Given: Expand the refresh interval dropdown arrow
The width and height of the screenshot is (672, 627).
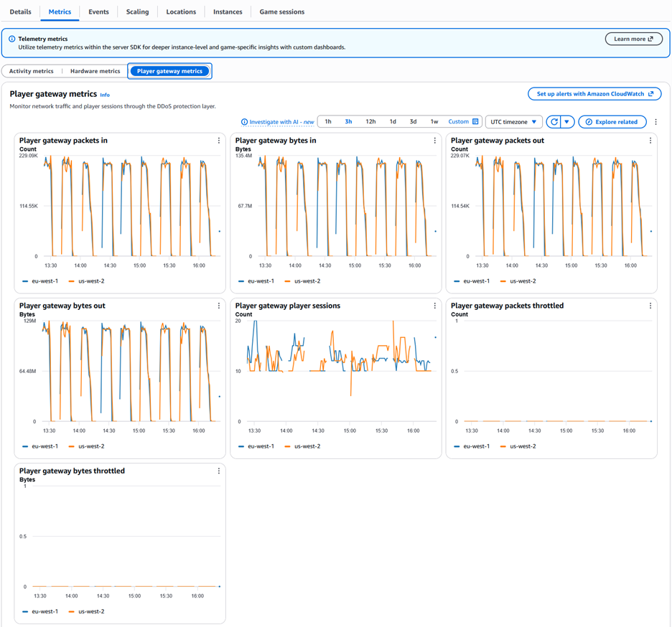Looking at the screenshot, I should tap(567, 122).
